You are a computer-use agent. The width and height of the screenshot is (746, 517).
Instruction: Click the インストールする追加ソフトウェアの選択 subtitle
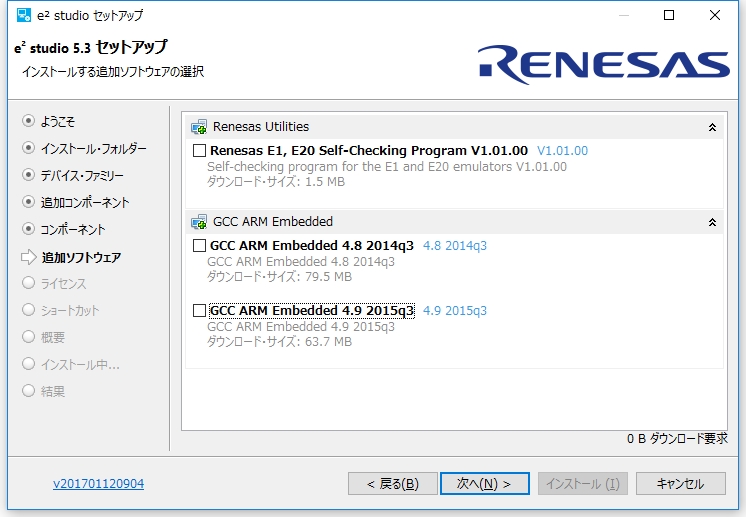pyautogui.click(x=113, y=72)
